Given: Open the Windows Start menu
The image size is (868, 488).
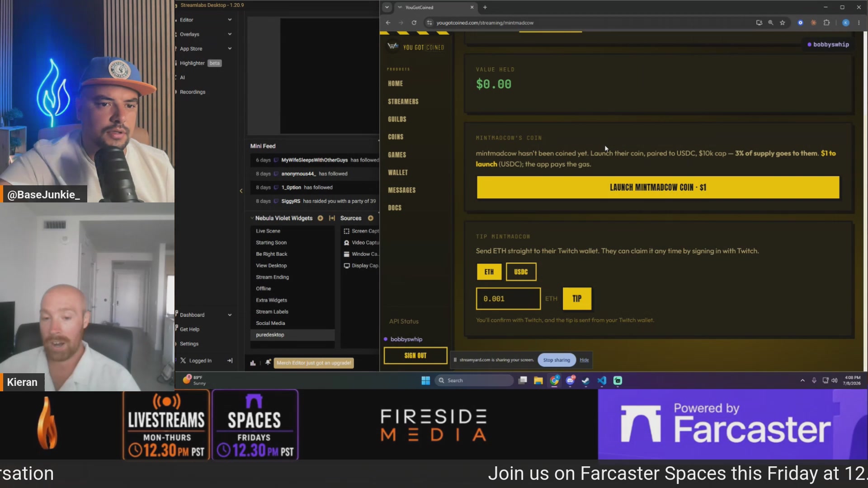Looking at the screenshot, I should (425, 380).
